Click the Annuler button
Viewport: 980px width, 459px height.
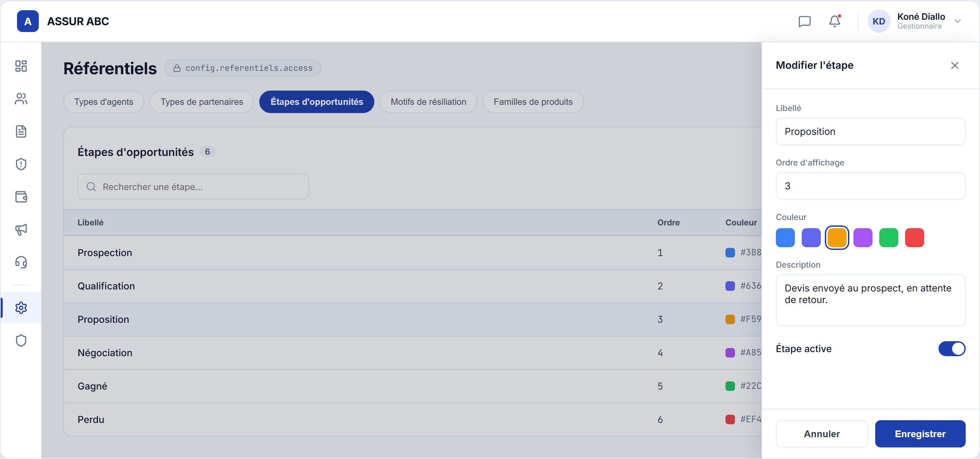click(821, 434)
